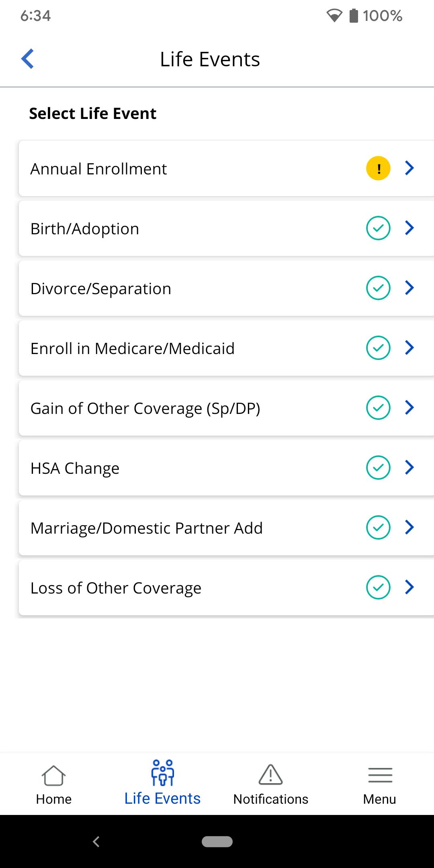Screen dimensions: 434x868
Task: Click the checkmark on Divorce/Separation row
Action: (x=378, y=288)
